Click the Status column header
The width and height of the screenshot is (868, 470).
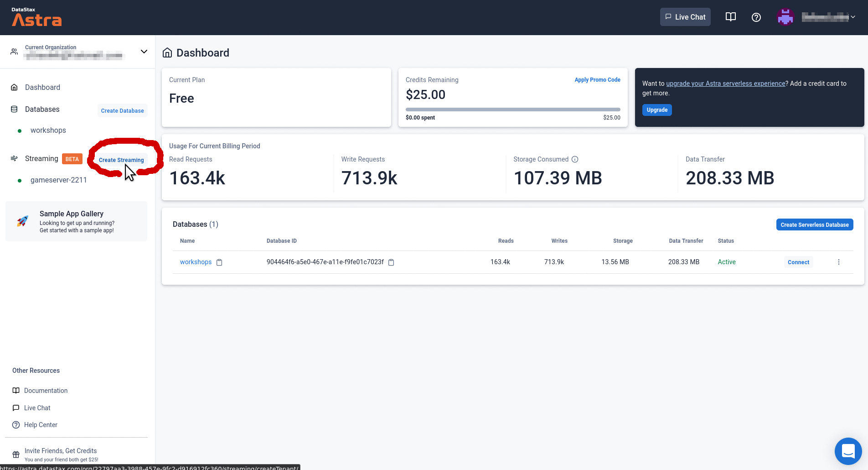726,241
